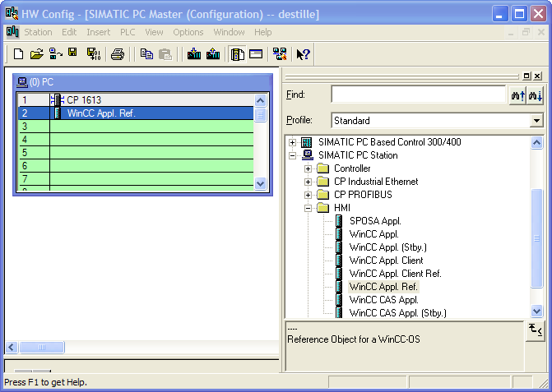Open the Edit menu
552x392 pixels.
69,32
